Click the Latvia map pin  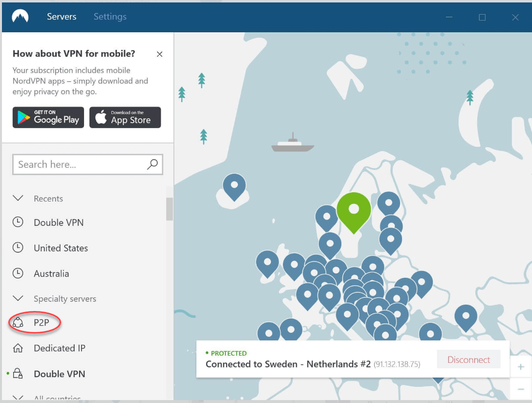[390, 241]
